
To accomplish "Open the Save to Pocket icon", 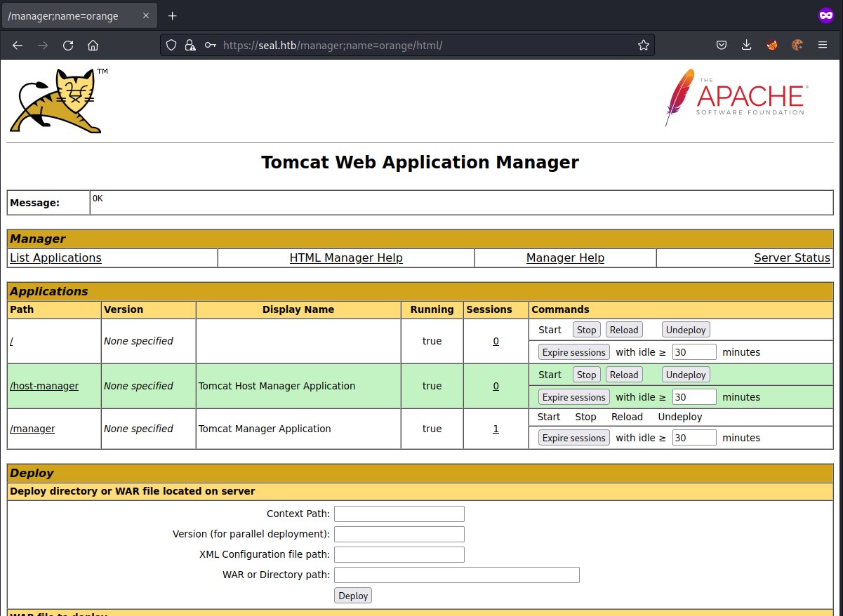I will (x=721, y=45).
